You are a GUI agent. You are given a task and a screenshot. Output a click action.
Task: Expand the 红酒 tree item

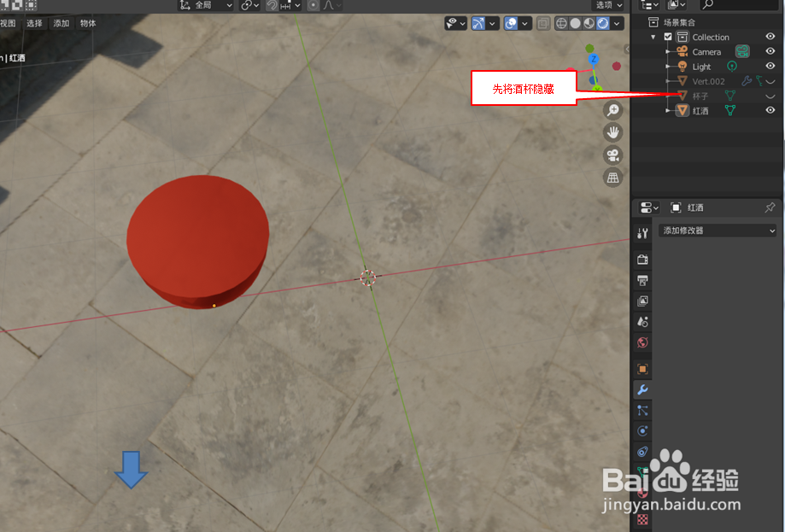click(x=668, y=110)
